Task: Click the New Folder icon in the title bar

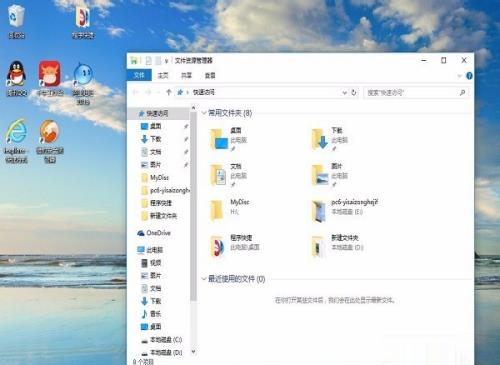Action: 158,61
